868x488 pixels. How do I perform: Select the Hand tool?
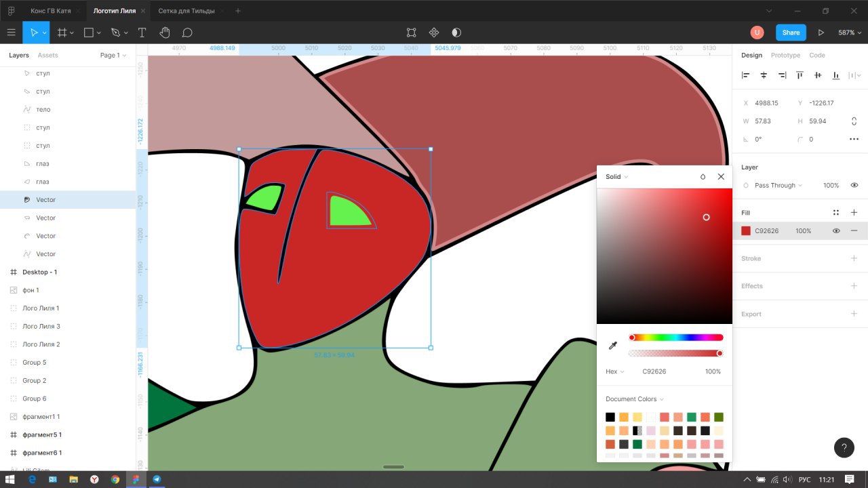[x=165, y=33]
